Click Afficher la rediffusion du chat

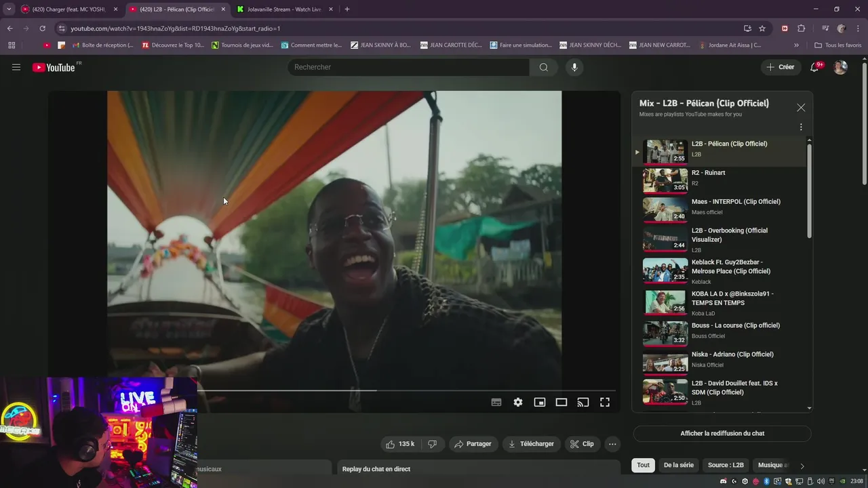click(x=722, y=433)
